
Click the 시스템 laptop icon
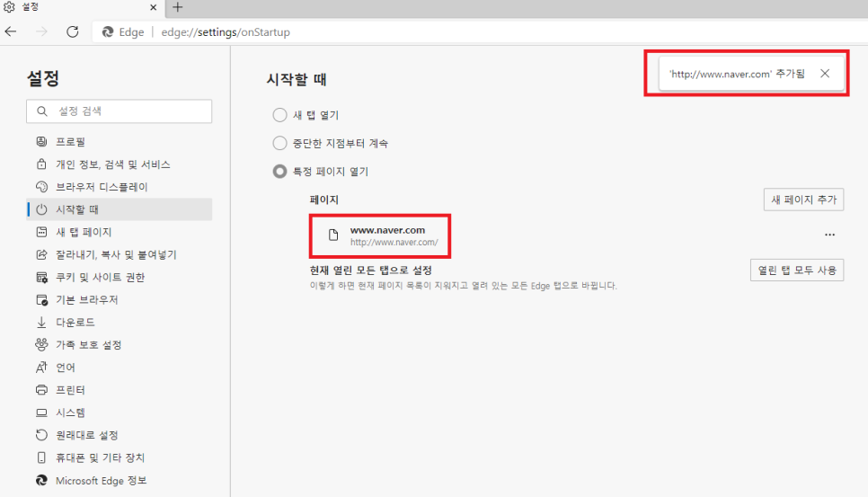point(41,413)
